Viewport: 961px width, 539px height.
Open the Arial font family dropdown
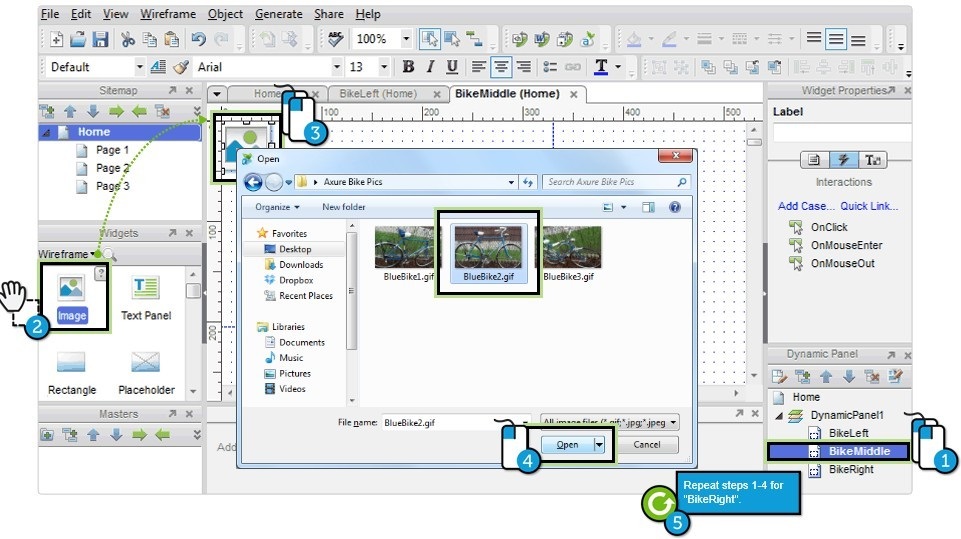pos(334,67)
